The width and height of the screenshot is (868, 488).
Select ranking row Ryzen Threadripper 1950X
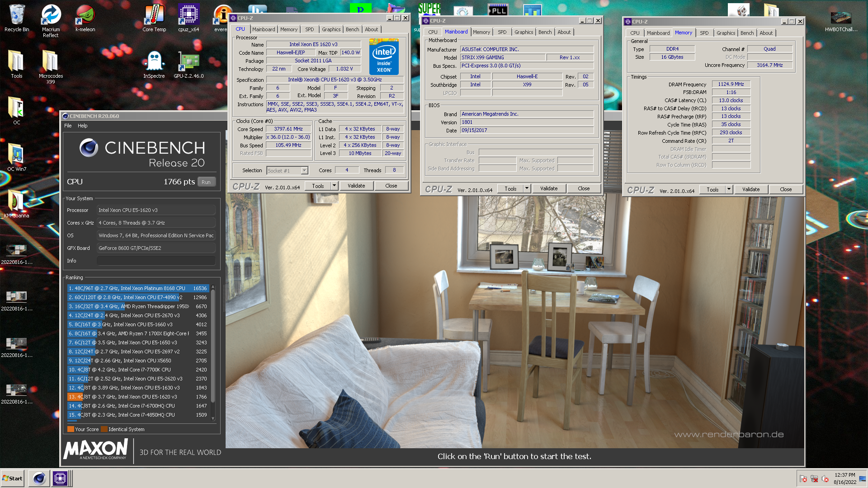pyautogui.click(x=137, y=306)
